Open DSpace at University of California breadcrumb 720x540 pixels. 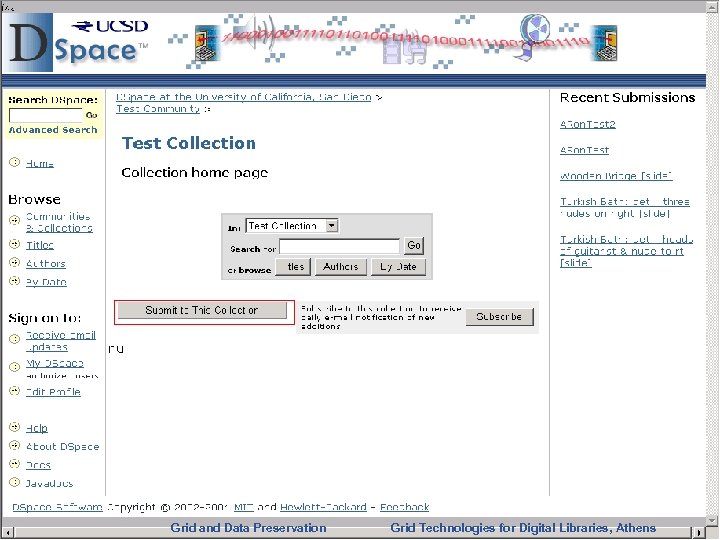click(243, 97)
